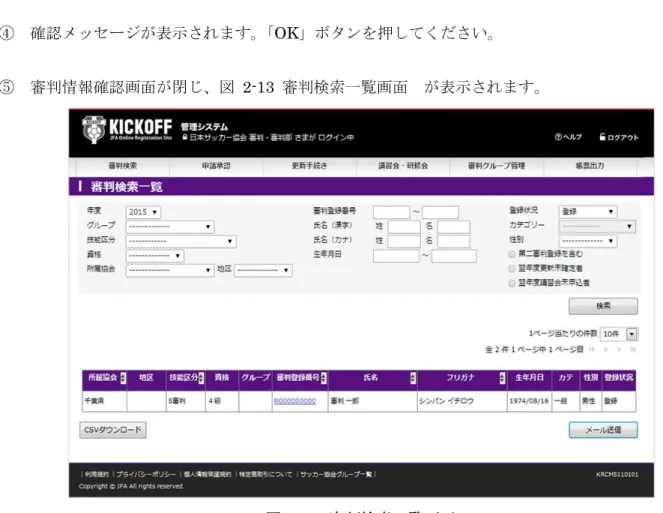Open the 帳票出力 menu tab
The width and height of the screenshot is (663, 513).
coord(590,166)
